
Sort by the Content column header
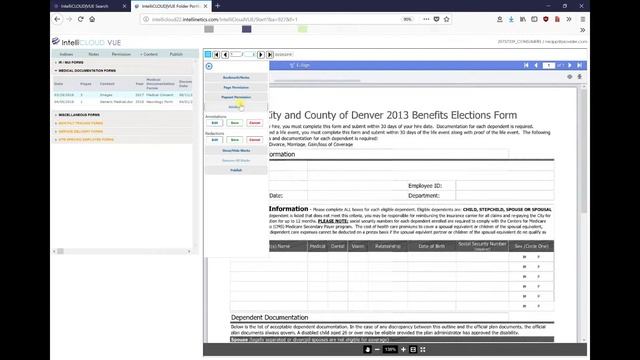(x=107, y=84)
